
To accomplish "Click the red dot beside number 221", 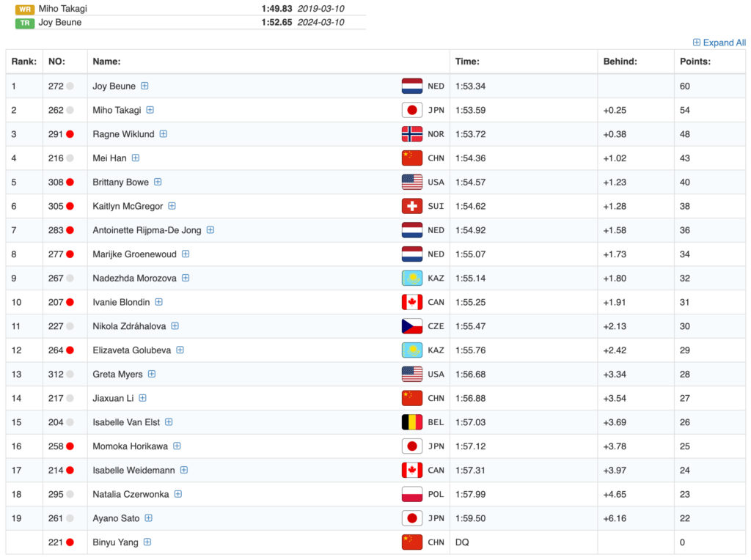I will pyautogui.click(x=70, y=542).
